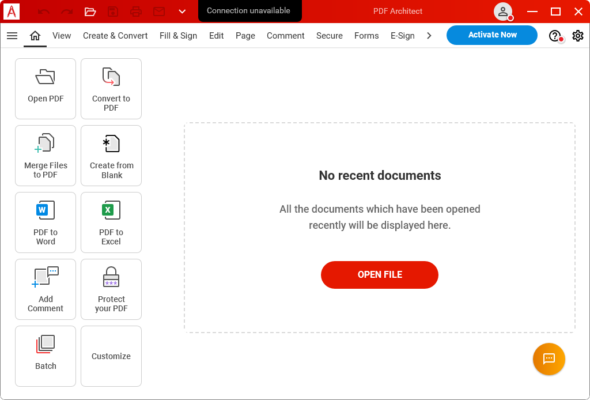Open the hamburger menu
Screen dimensions: 590x400
click(12, 36)
